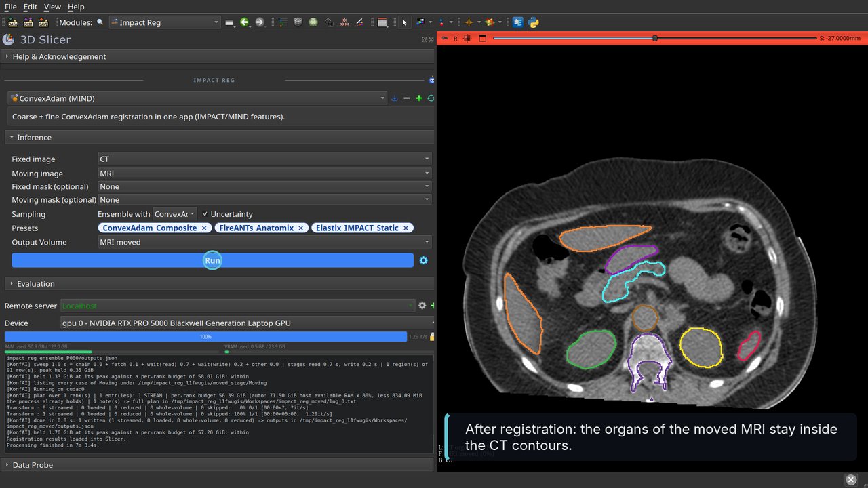Click the minus icon next to ConvexAdam (MIND)
This screenshot has width=868, height=488.
(407, 98)
